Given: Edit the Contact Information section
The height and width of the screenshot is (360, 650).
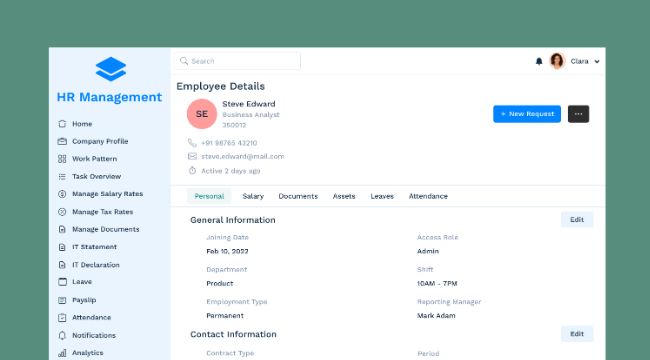Looking at the screenshot, I should click(x=577, y=334).
